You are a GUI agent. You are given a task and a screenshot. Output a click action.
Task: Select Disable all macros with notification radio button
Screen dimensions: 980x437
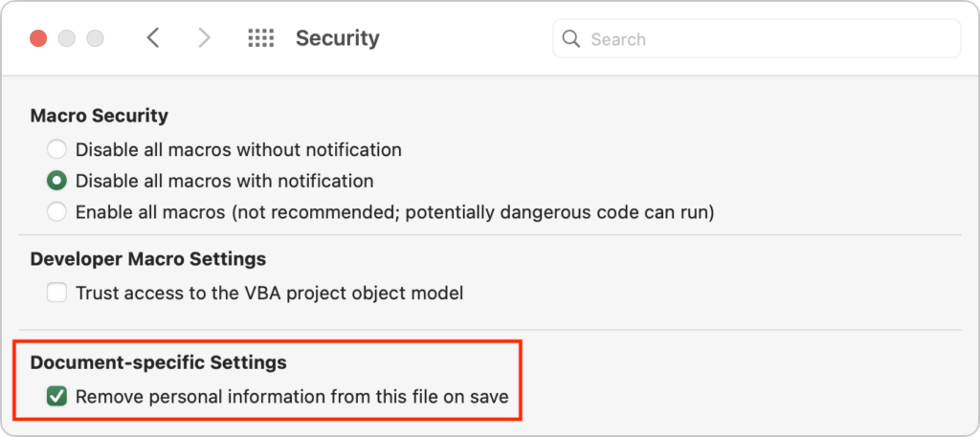coord(57,180)
